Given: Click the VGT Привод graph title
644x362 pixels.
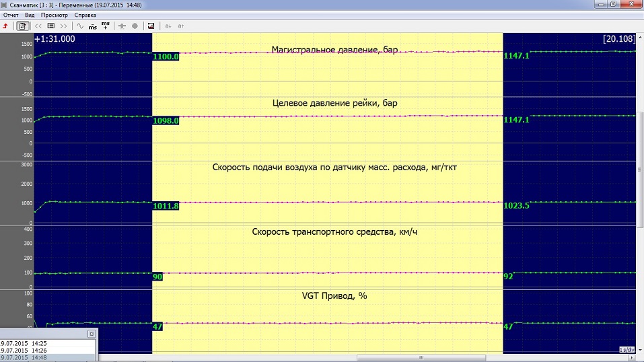Looking at the screenshot, I should [334, 296].
